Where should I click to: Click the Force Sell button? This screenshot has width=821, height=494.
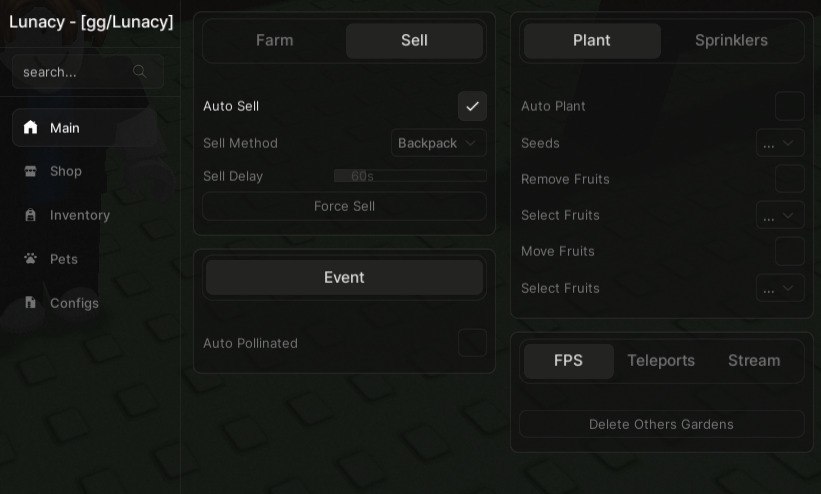point(344,206)
